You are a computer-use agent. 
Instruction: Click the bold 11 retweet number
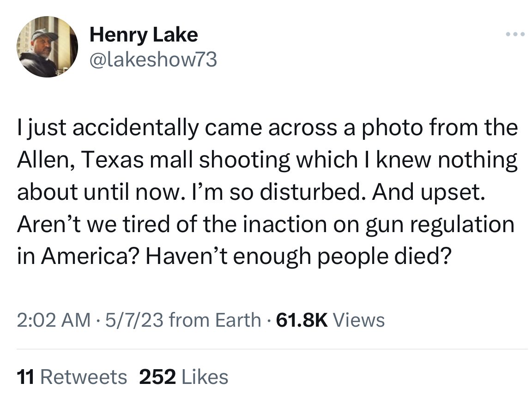(x=25, y=377)
